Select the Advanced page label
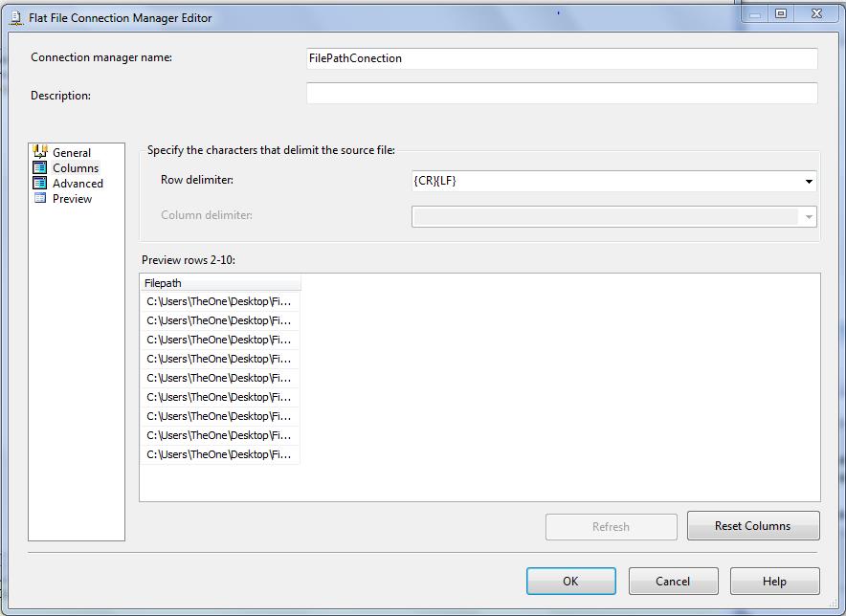Screen dimensions: 846x616 click(x=78, y=184)
